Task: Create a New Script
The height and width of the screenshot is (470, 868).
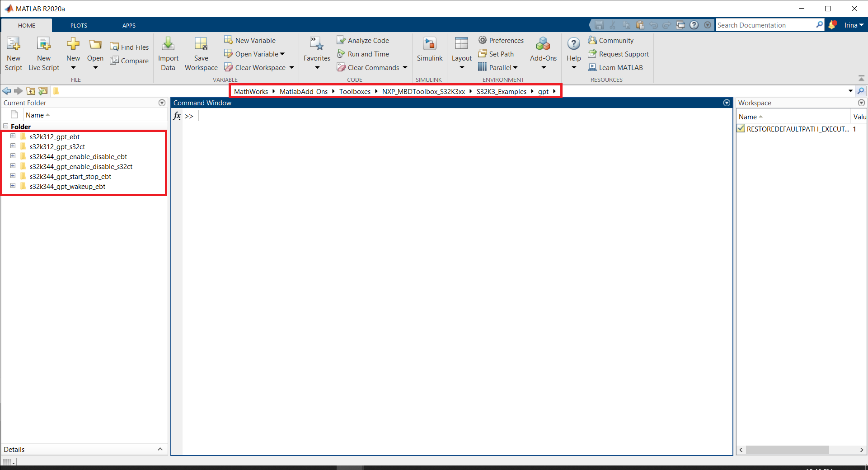Action: point(13,53)
